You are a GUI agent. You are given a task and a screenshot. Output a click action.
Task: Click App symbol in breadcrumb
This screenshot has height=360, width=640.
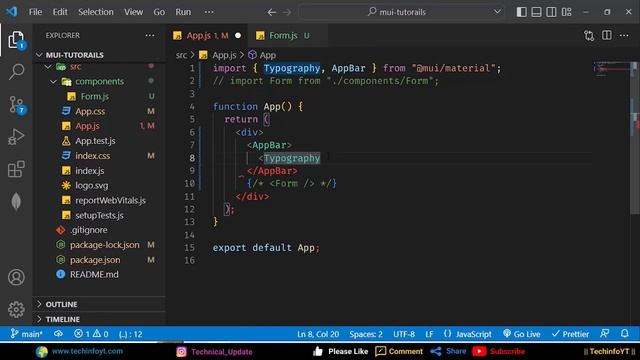[x=268, y=55]
